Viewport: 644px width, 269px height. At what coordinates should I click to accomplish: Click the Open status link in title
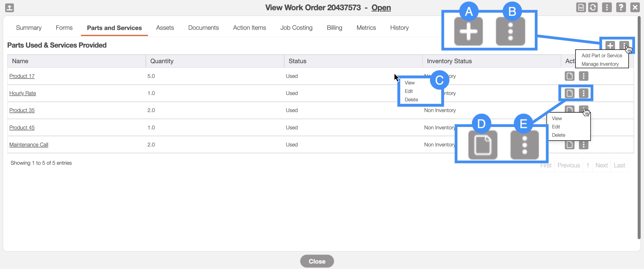(x=381, y=8)
